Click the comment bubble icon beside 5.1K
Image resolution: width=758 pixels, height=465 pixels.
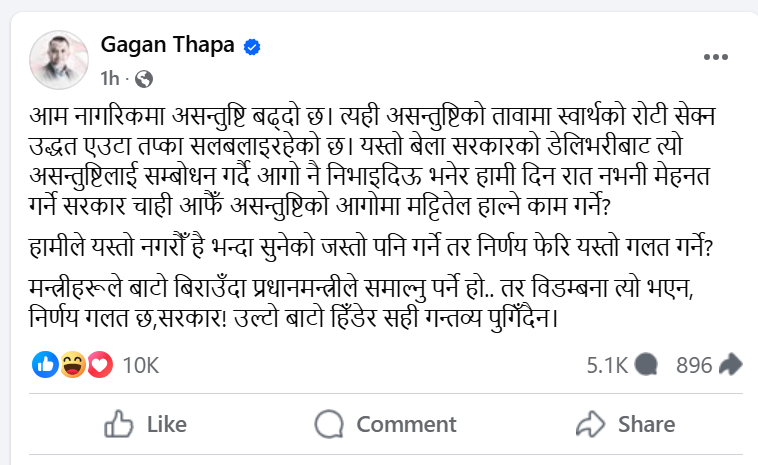[x=646, y=366]
